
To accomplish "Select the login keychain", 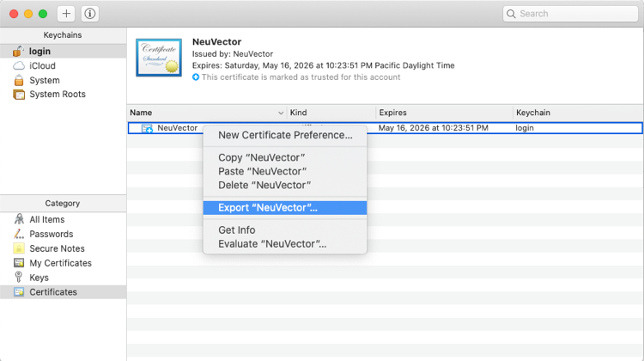I will pyautogui.click(x=39, y=52).
